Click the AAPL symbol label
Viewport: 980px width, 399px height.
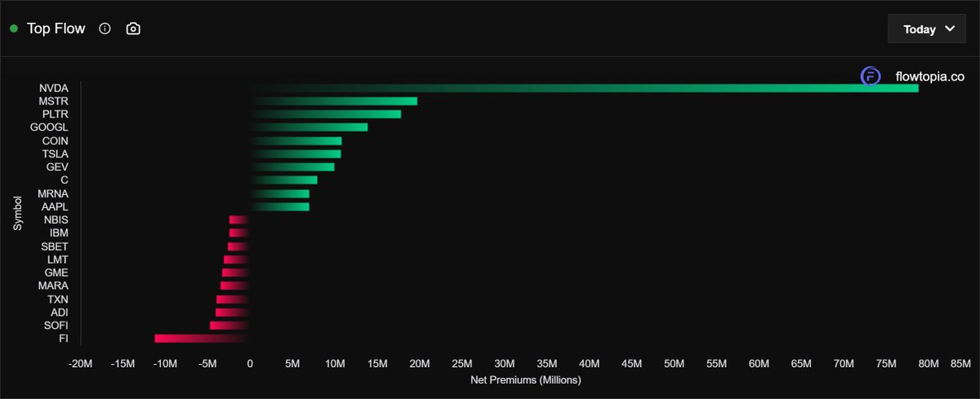pos(55,206)
